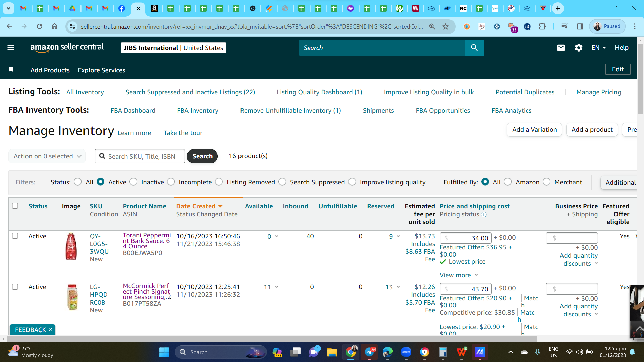Expand McCormick Reserved quantity chevron
Viewport: 644px width, 362px height.
(398, 287)
